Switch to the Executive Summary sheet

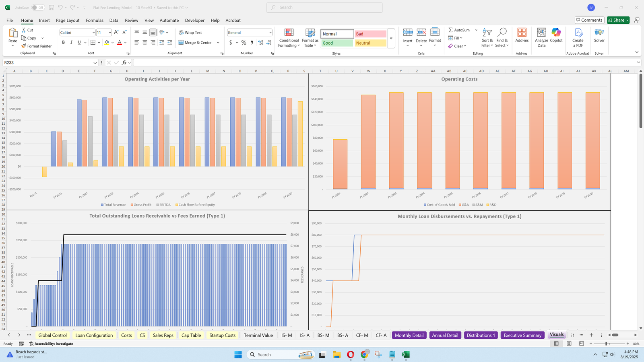(522, 335)
